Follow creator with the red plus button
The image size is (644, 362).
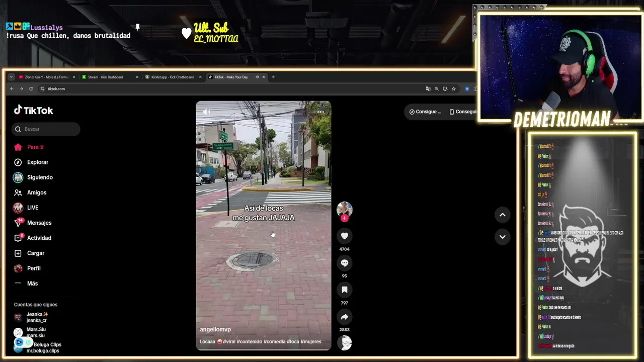point(345,218)
